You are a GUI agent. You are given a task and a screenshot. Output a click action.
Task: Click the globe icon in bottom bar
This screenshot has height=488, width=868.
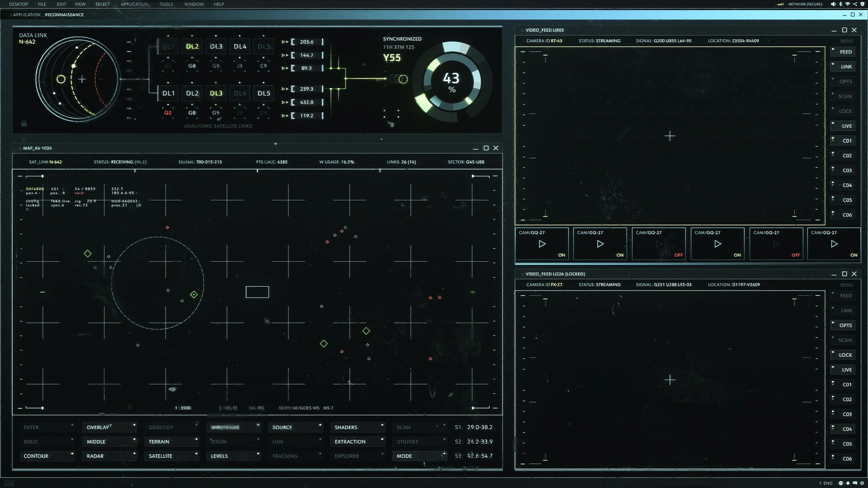[841, 483]
